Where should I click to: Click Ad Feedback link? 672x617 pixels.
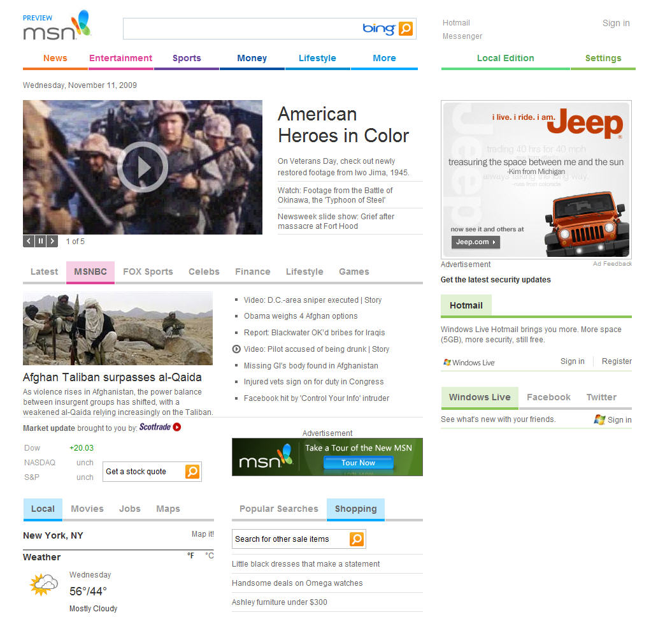[x=612, y=264]
